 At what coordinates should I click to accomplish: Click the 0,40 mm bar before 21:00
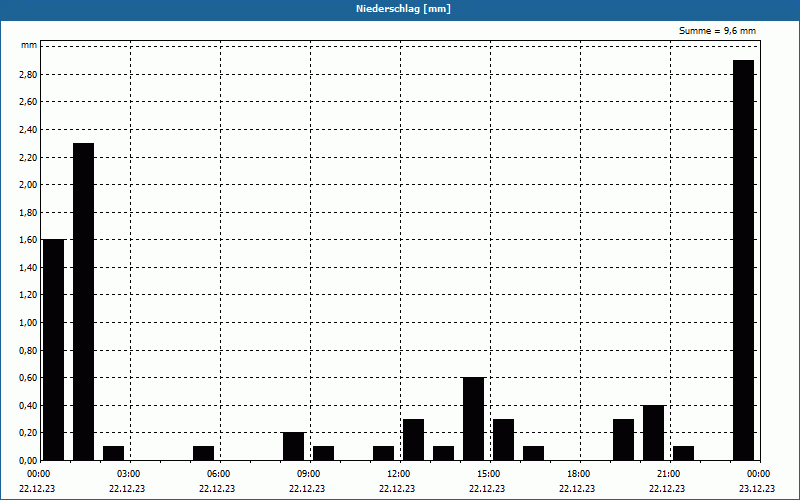(x=654, y=433)
